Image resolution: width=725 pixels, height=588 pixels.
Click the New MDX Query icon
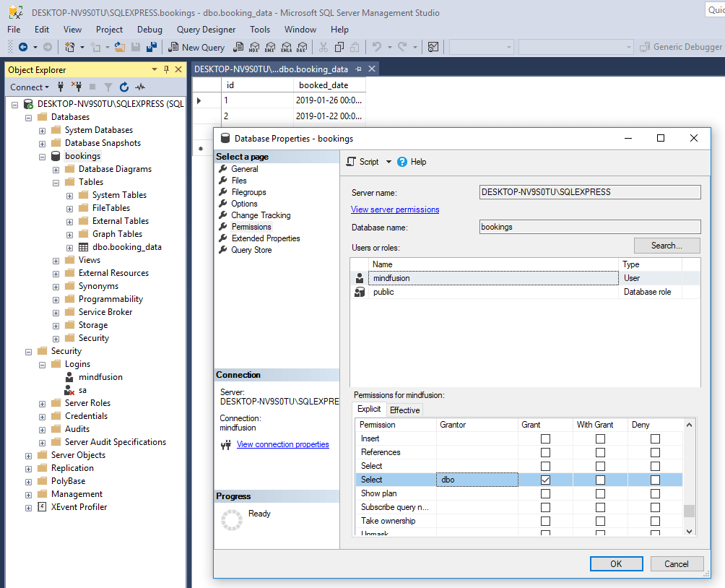pyautogui.click(x=254, y=47)
